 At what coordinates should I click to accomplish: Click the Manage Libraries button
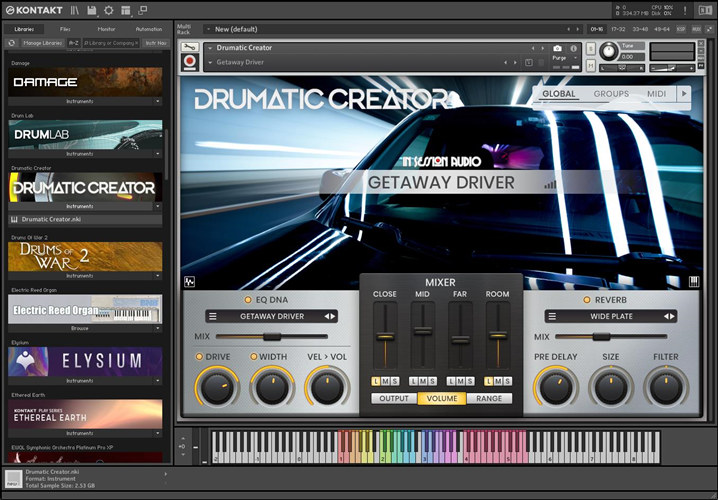tap(41, 43)
